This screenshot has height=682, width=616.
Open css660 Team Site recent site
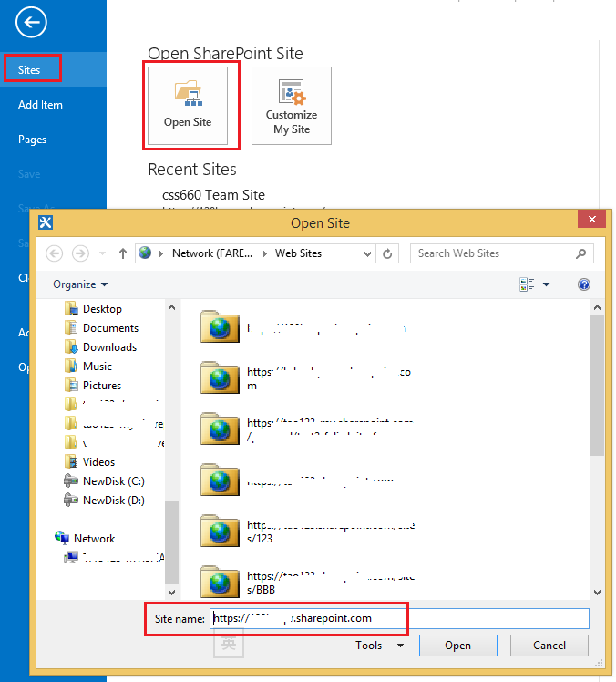point(213,195)
